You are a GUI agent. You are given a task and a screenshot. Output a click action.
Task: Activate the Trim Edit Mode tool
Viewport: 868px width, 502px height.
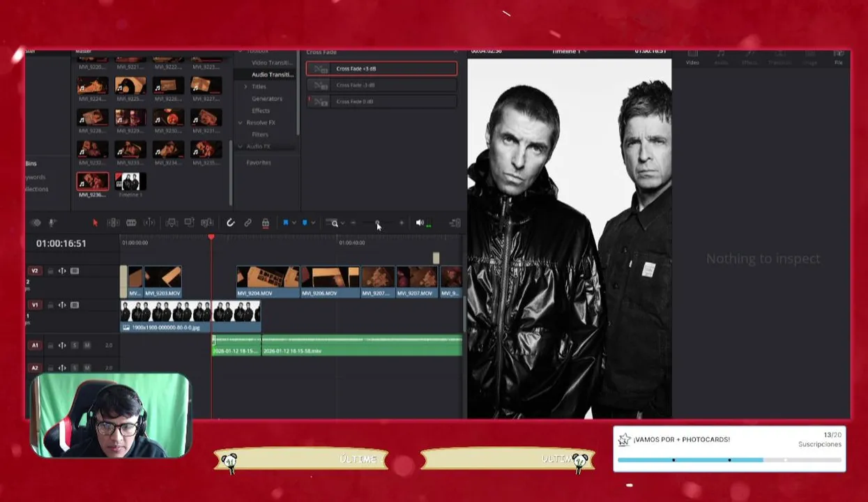pos(113,223)
